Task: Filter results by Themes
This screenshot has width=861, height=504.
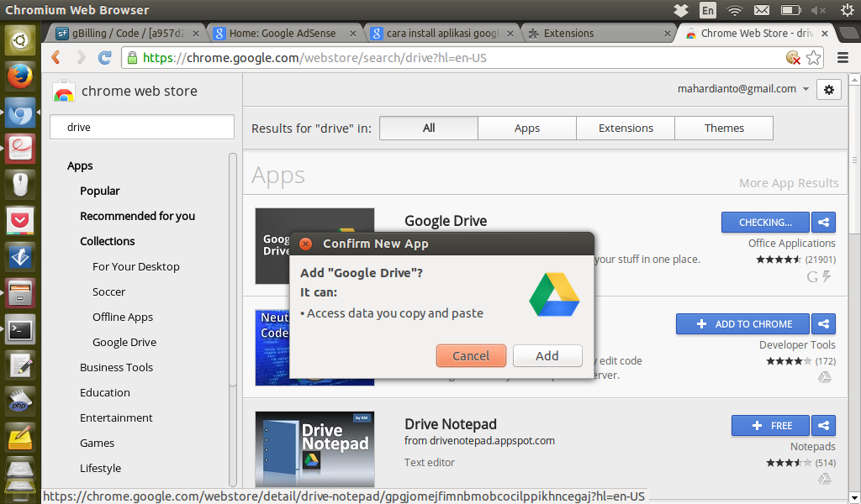Action: click(724, 128)
